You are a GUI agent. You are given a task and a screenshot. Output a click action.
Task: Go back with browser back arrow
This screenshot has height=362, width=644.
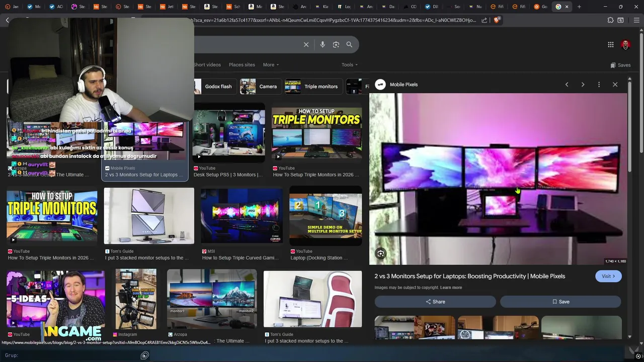(7, 20)
